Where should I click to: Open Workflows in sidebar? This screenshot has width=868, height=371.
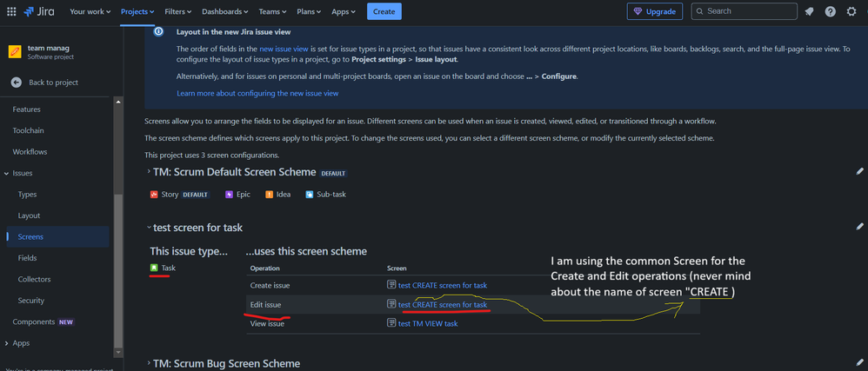click(30, 151)
